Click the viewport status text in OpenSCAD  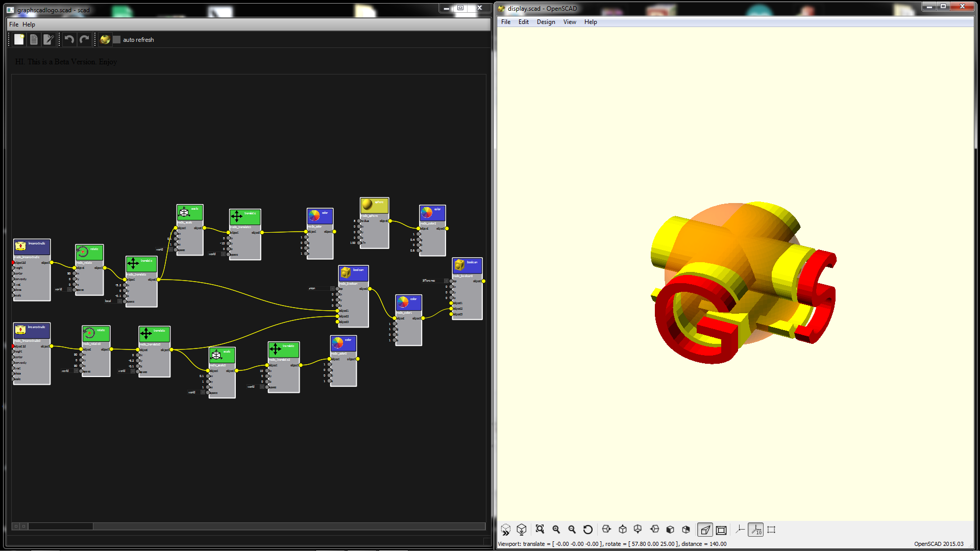612,544
